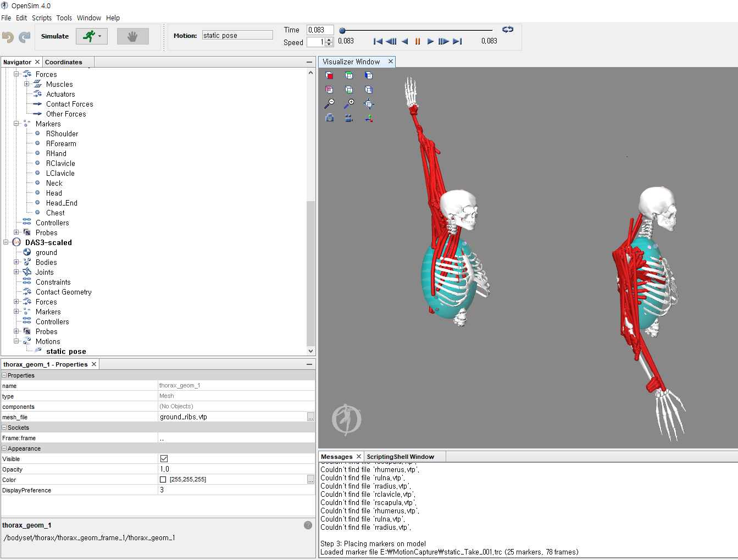Minimize the Navigator panel group
Image resolution: width=738 pixels, height=560 pixels.
[309, 62]
